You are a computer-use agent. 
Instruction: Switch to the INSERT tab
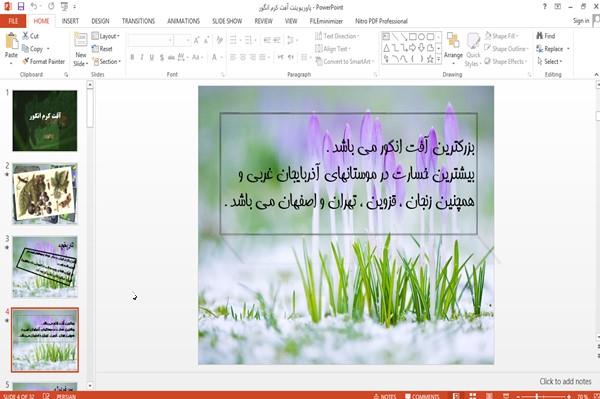(70, 21)
